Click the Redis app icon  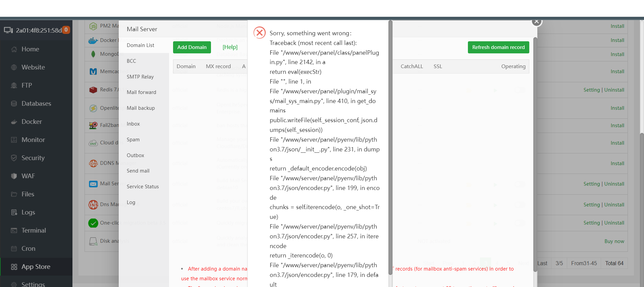tap(93, 90)
